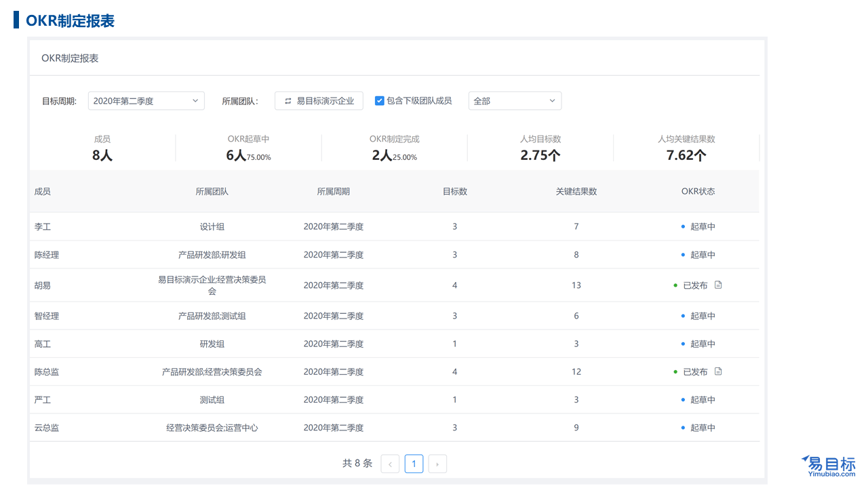Click the 共 8 条 total count
Image resolution: width=868 pixels, height=488 pixels.
point(357,464)
